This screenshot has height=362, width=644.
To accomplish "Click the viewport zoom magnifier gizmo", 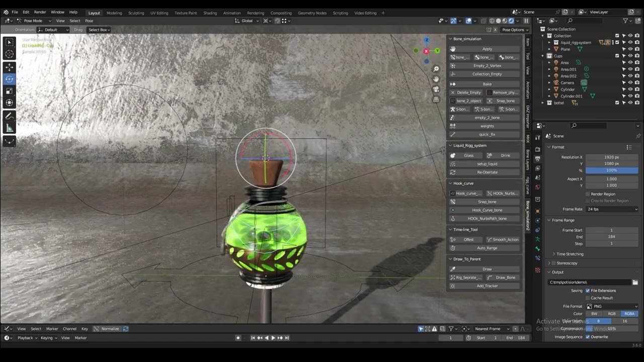I will (x=436, y=69).
